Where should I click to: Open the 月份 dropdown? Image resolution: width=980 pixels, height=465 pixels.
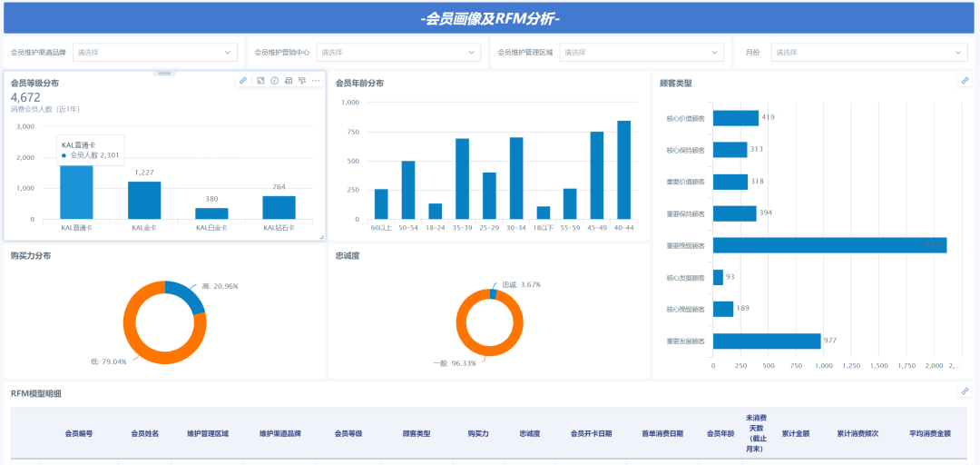pyautogui.click(x=869, y=53)
